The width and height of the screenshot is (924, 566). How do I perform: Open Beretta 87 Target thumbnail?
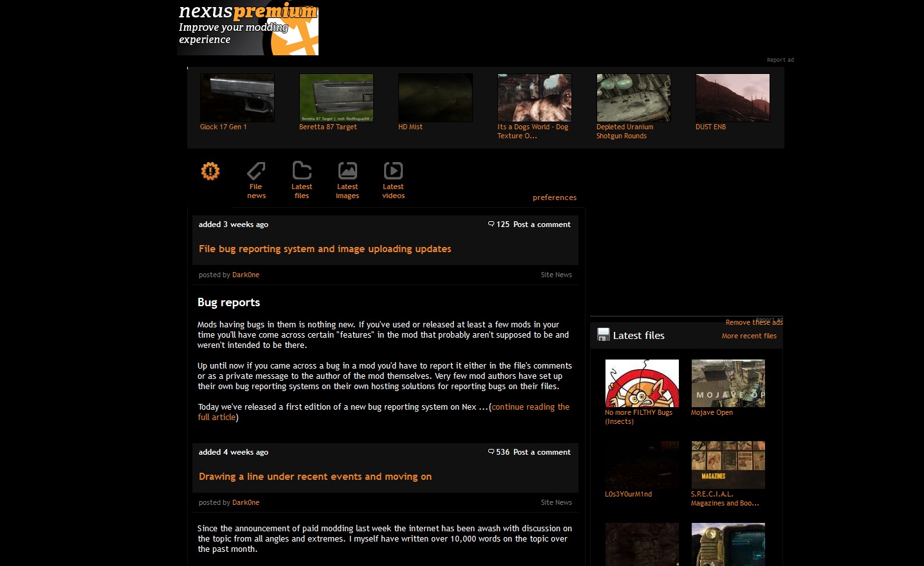click(337, 98)
